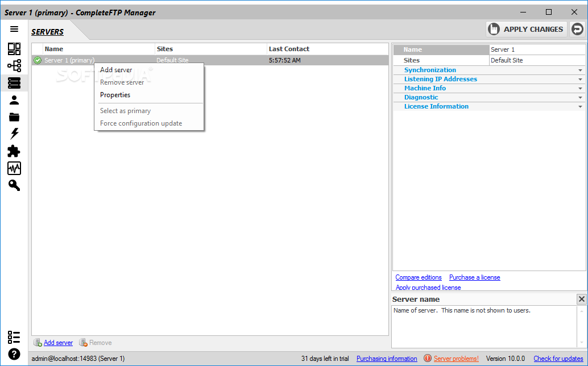This screenshot has width=588, height=366.
Task: Click the Version 10.0.0 status text
Action: tap(505, 359)
